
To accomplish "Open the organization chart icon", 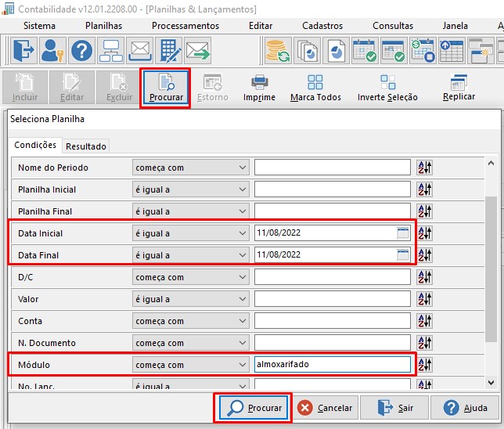I will point(111,50).
